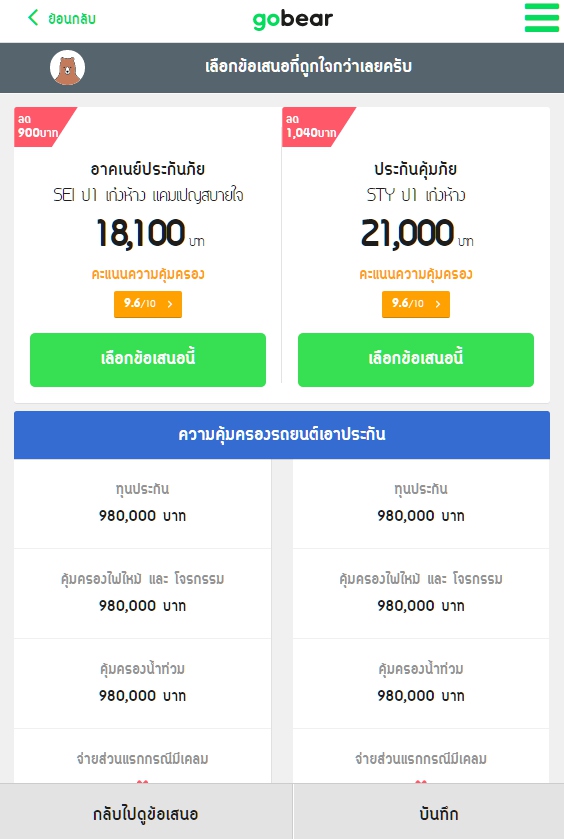Click the ประกันคุ้มภัย company name

pos(416,169)
